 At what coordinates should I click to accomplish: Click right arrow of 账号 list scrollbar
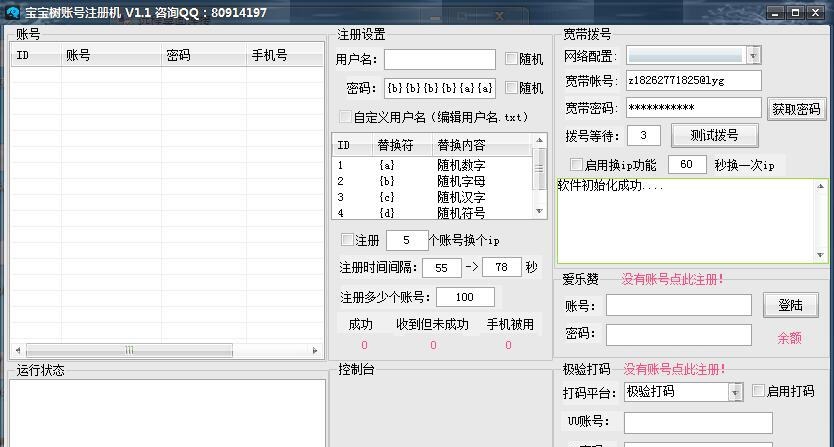click(315, 350)
